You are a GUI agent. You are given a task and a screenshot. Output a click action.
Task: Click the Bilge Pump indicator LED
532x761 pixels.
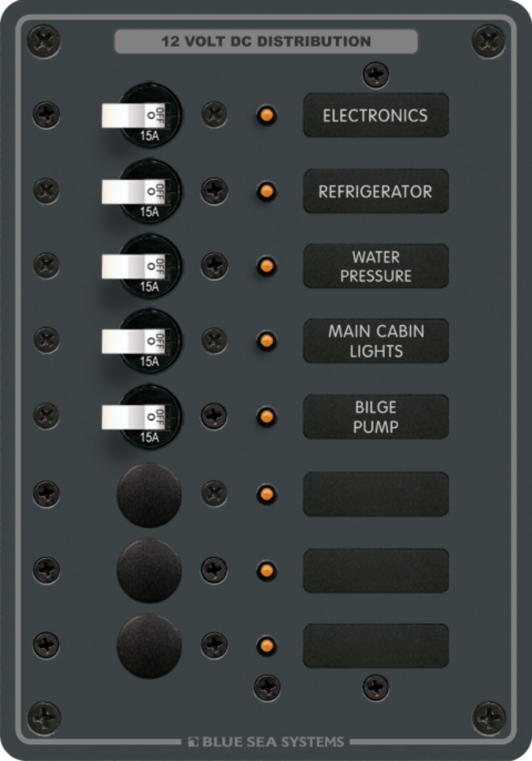point(267,416)
